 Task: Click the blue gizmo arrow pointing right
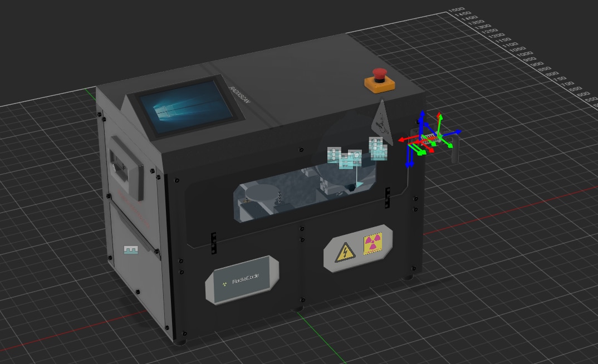click(452, 133)
